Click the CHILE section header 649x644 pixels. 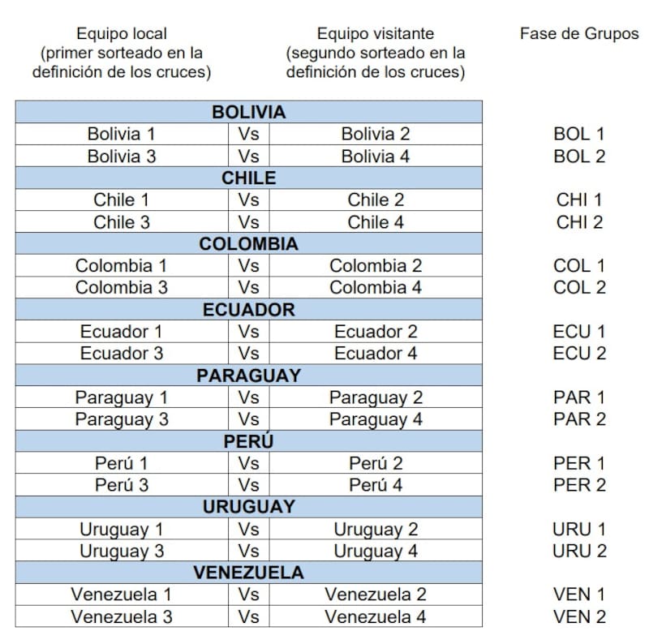248,178
